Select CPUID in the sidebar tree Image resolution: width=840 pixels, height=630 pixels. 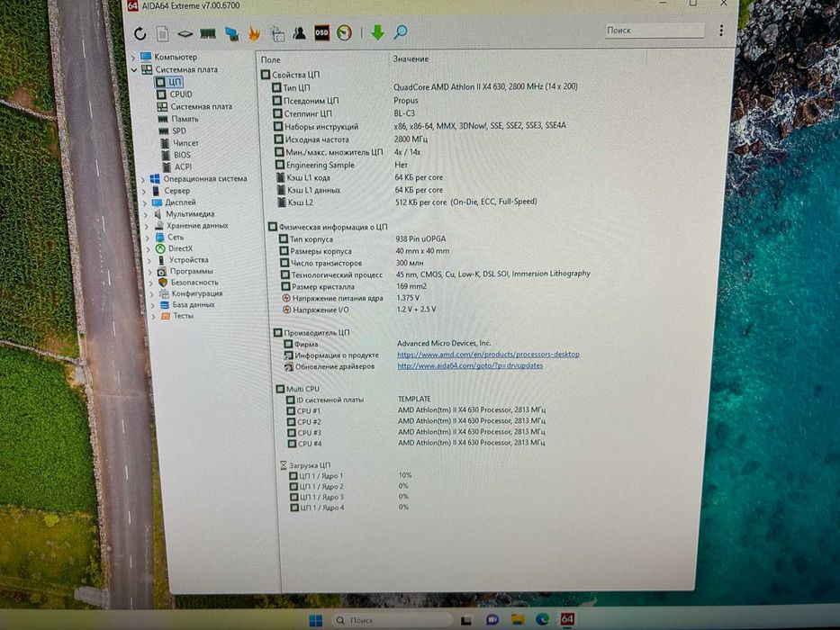[175, 94]
